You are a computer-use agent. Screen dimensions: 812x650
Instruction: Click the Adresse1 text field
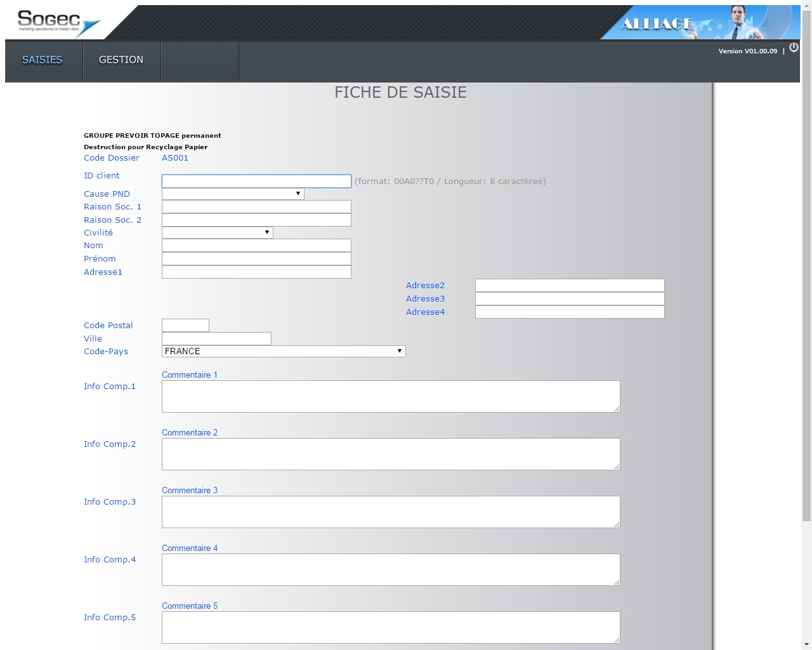[256, 272]
